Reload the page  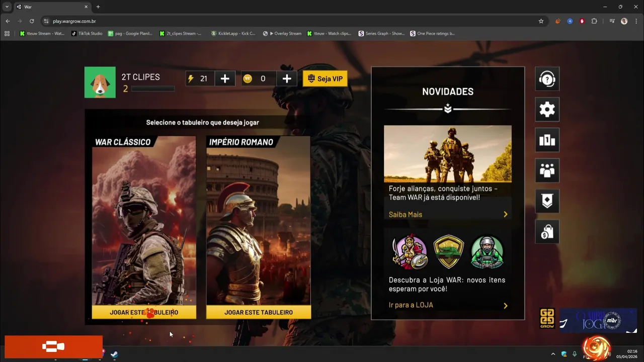click(x=32, y=21)
